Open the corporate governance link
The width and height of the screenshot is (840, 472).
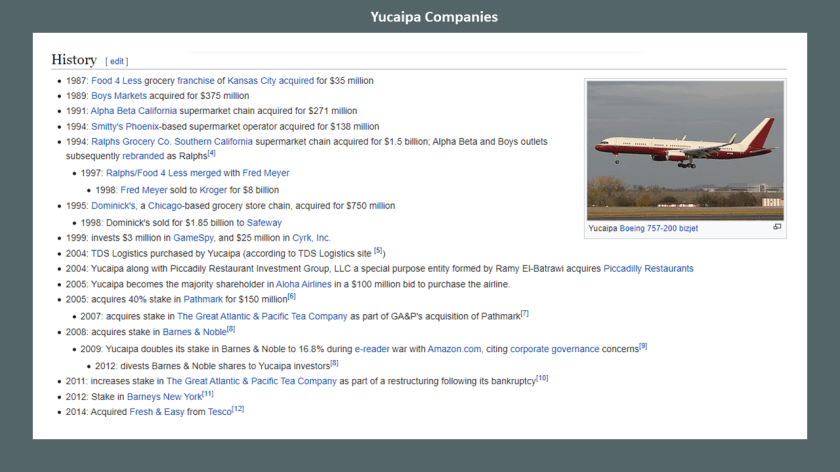554,349
